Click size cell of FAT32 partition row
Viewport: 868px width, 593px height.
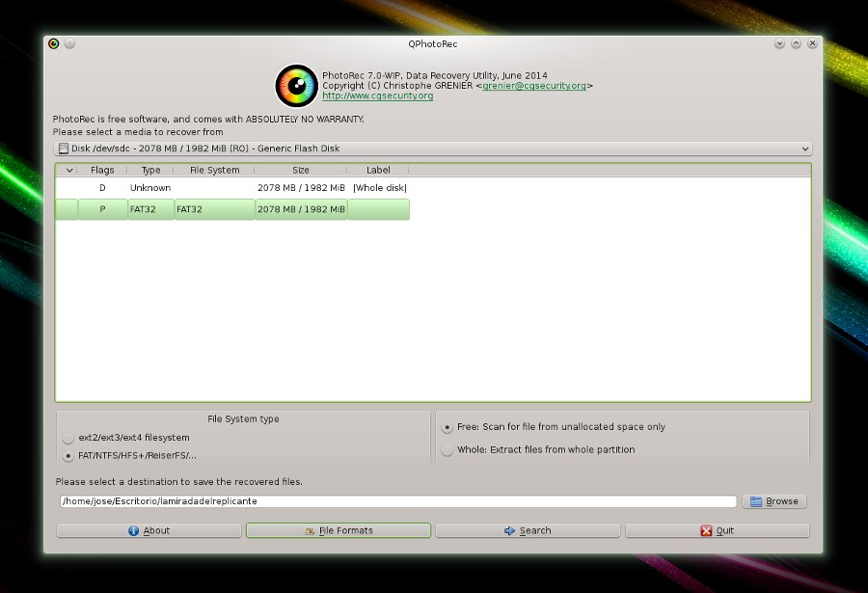click(301, 209)
